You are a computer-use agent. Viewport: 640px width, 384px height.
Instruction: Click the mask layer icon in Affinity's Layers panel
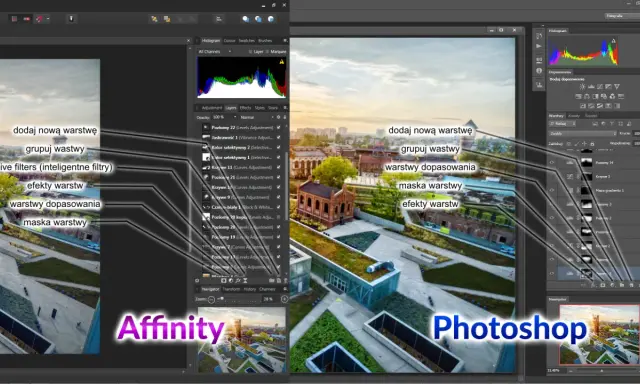(224, 281)
